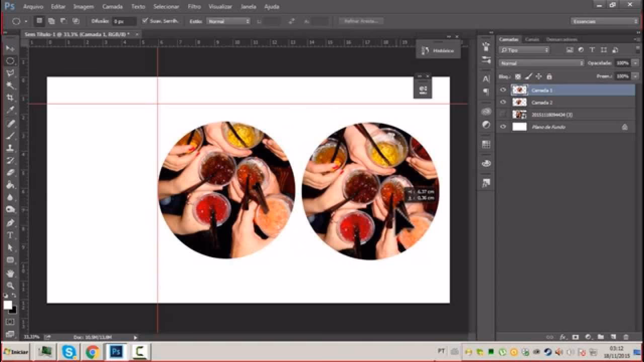Toggle the Suav. Serrilh. anti-alias checkbox
The width and height of the screenshot is (644, 362).
(x=145, y=21)
